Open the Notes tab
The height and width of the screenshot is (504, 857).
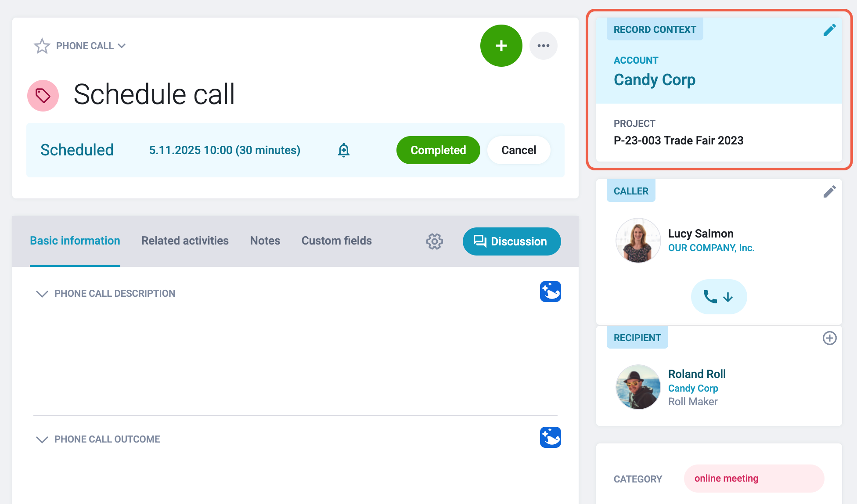(265, 241)
